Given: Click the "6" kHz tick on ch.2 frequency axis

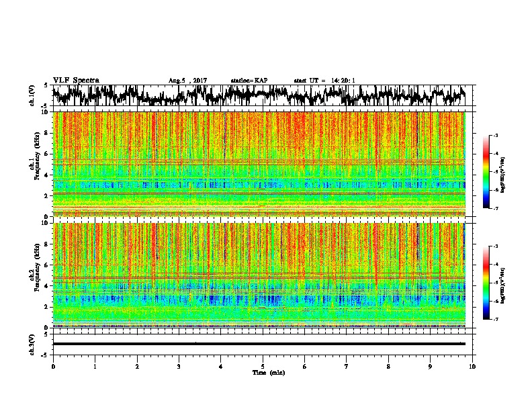Looking at the screenshot, I should click(47, 265).
